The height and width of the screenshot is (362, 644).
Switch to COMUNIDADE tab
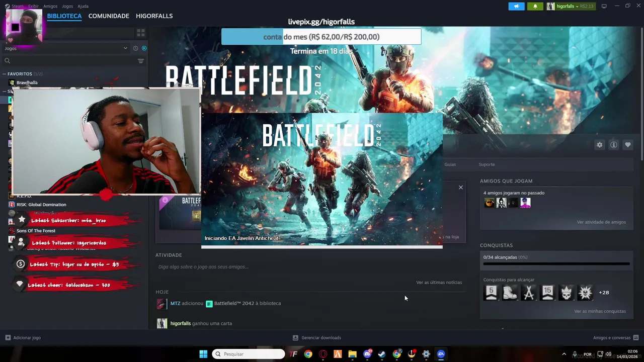point(109,16)
